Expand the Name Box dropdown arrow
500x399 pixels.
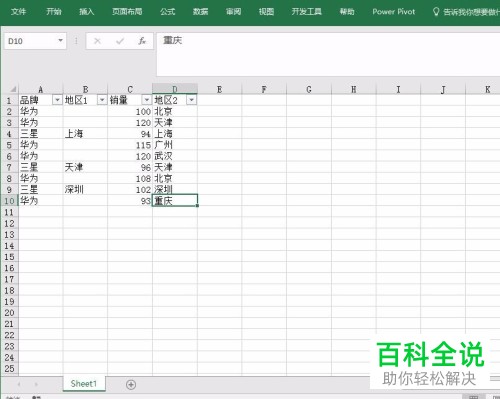61,41
